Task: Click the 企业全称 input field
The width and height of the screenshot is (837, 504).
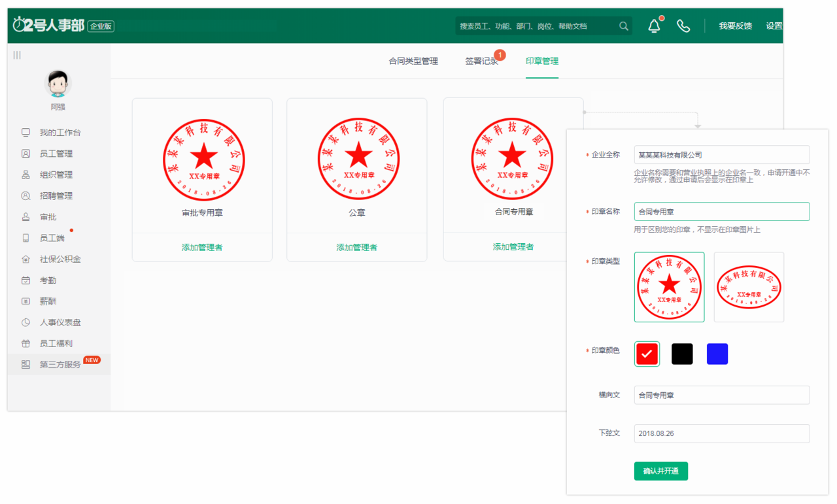Action: [722, 155]
